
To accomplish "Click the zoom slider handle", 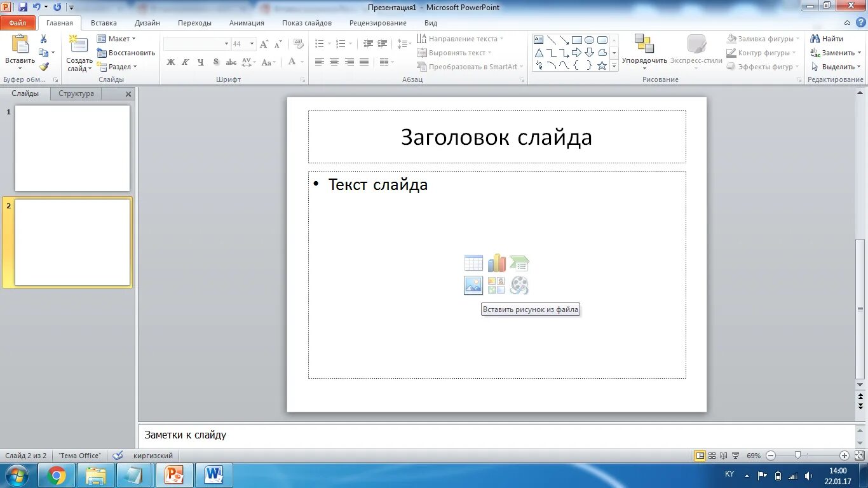I will 797,456.
